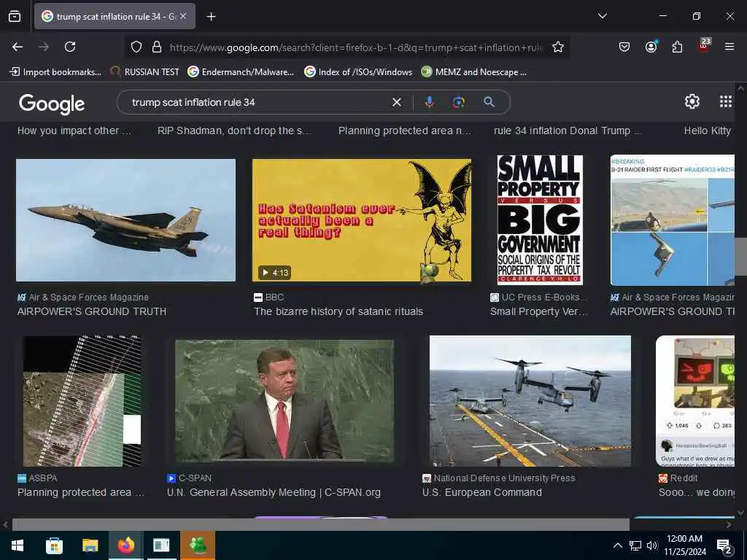Viewport: 747px width, 560px height.
Task: Show hidden system tray icons
Action: pyautogui.click(x=617, y=545)
